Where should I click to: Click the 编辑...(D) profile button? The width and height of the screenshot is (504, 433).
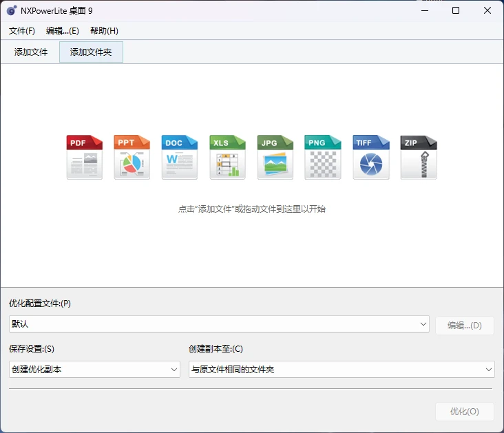click(465, 326)
